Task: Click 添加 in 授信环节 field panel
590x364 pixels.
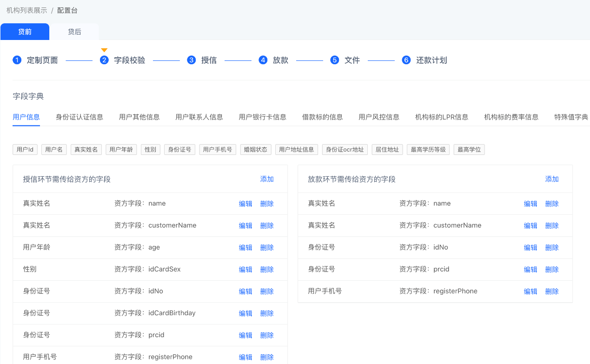Action: coord(267,179)
